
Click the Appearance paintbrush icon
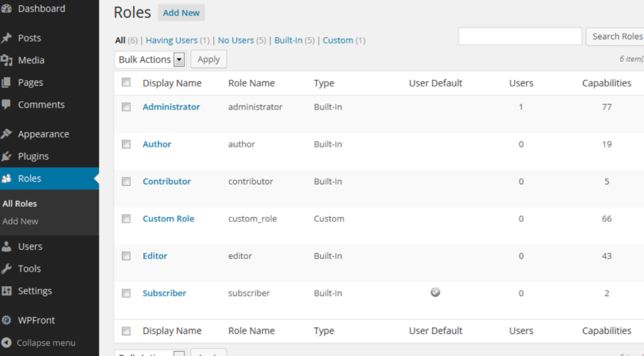point(7,134)
